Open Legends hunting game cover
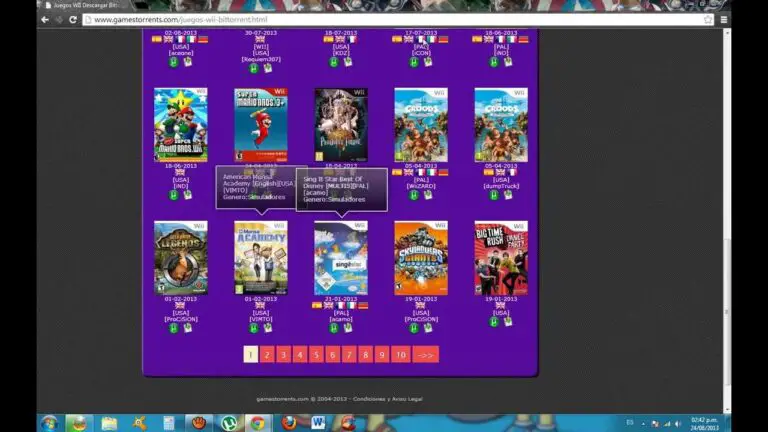This screenshot has width=768, height=432. [x=181, y=258]
